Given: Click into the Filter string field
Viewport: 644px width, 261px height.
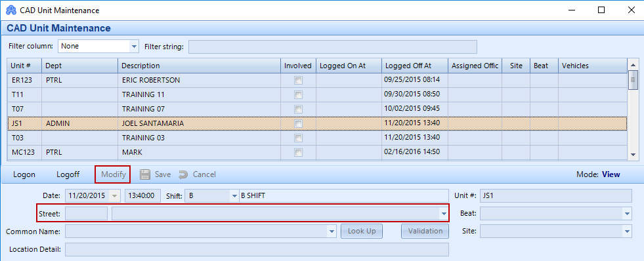Looking at the screenshot, I should tap(333, 47).
